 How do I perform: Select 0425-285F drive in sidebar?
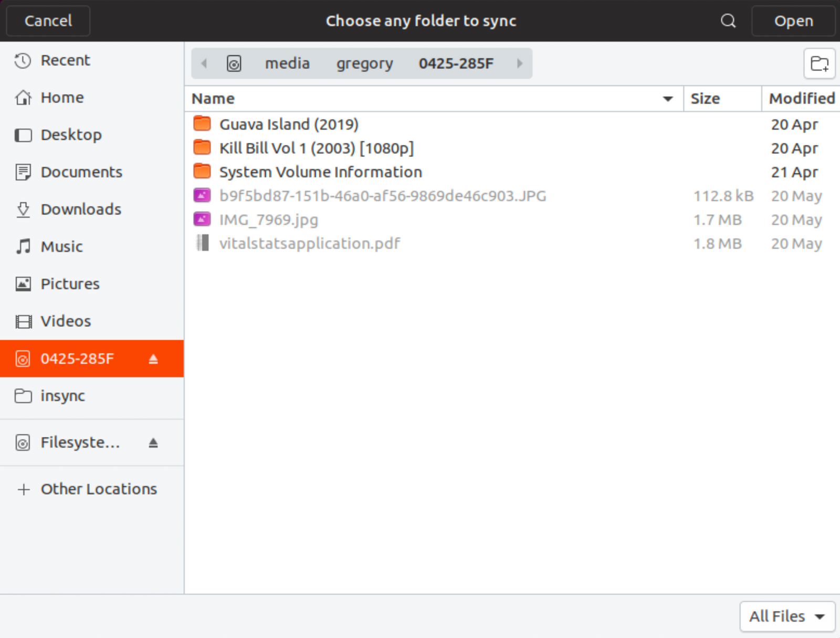[92, 359]
